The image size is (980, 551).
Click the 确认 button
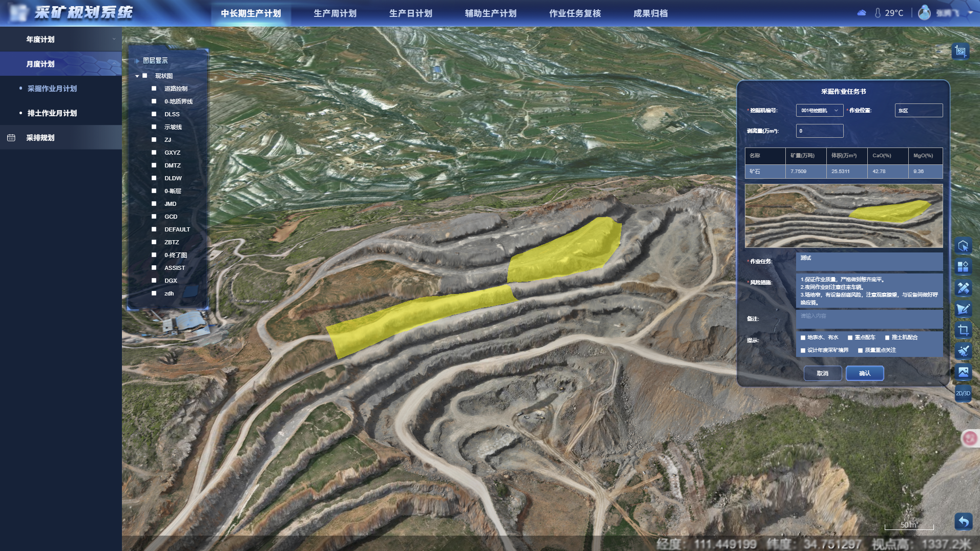(x=865, y=373)
